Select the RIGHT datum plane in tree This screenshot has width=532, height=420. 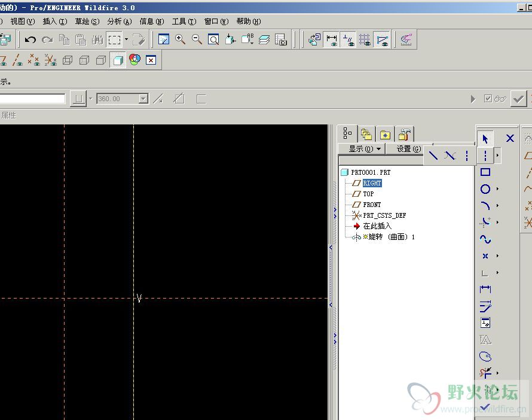tap(372, 183)
